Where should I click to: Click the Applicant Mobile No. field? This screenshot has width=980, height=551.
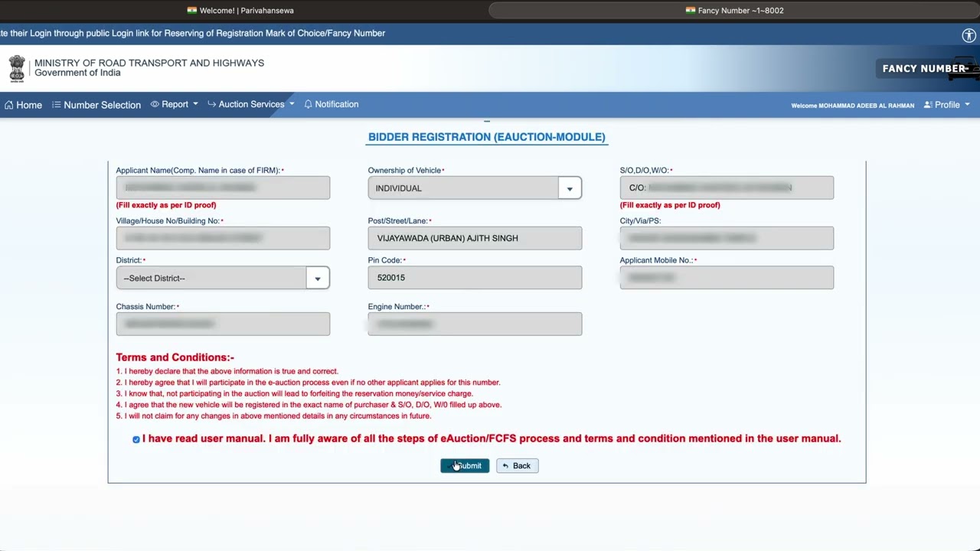(x=727, y=278)
